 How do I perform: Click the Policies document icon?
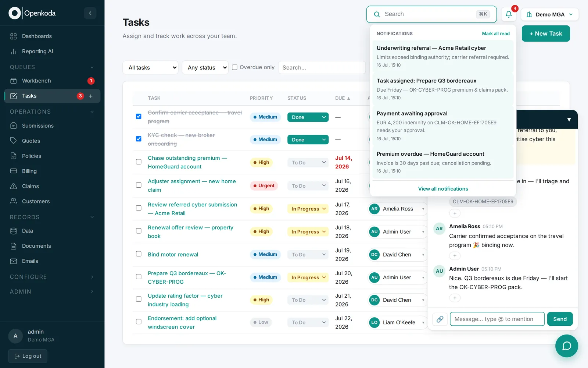point(14,156)
